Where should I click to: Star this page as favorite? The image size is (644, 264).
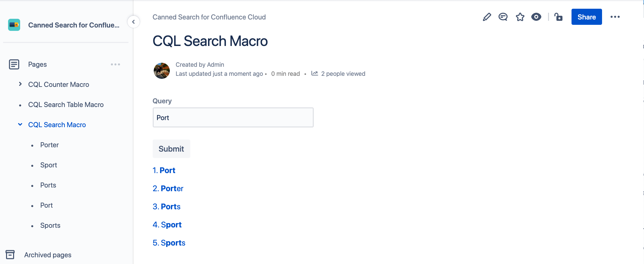pyautogui.click(x=520, y=17)
